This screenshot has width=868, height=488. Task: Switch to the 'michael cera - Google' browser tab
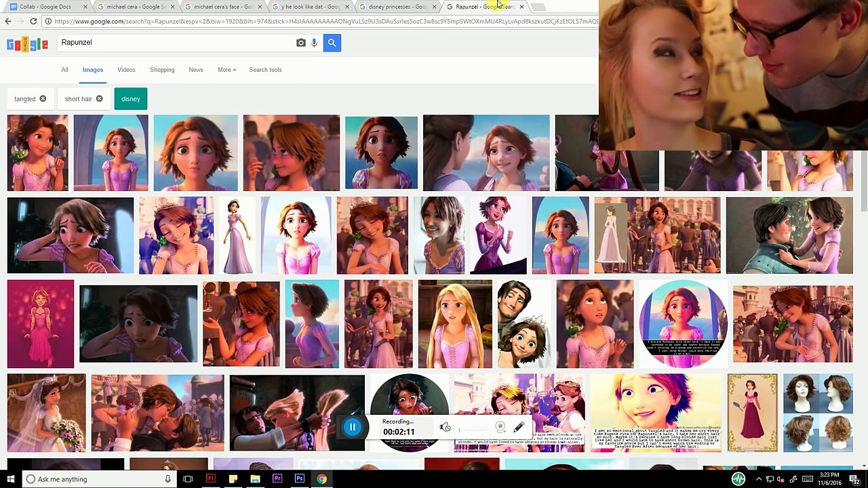point(136,7)
